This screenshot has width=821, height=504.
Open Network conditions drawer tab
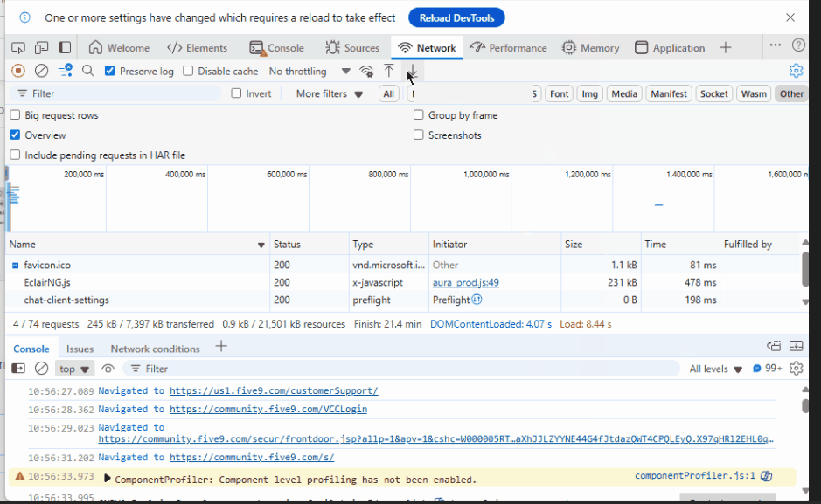coord(155,349)
